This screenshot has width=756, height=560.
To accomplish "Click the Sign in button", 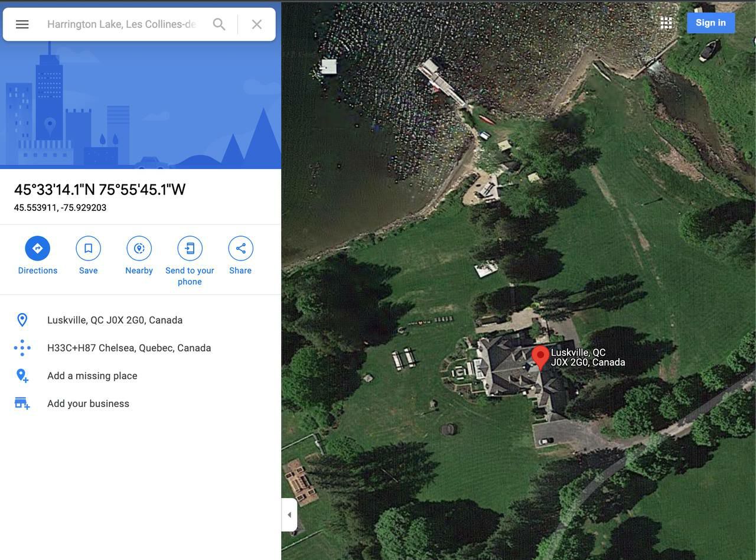I will 711,23.
